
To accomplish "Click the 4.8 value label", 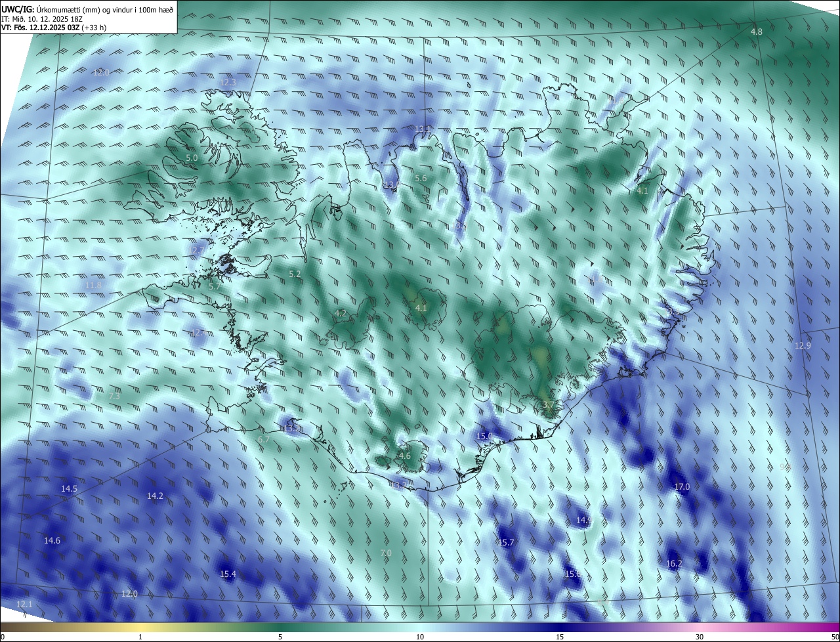I will coord(757,32).
